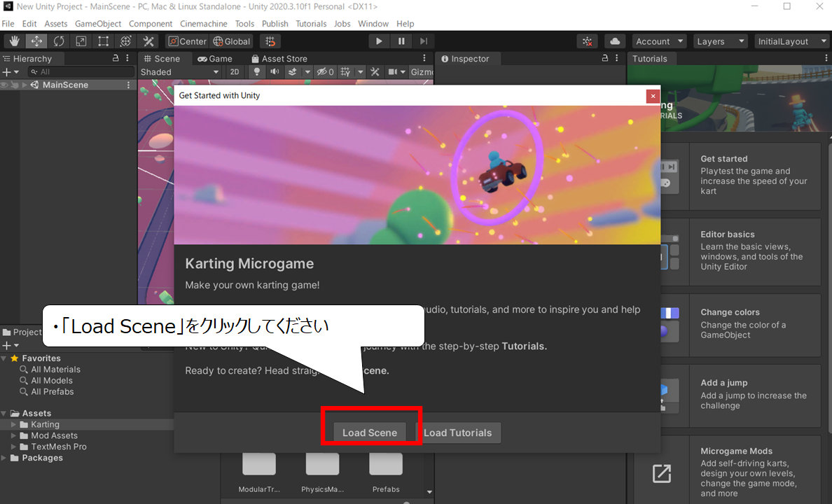The image size is (832, 504).
Task: Open the Account dropdown
Action: coord(660,41)
